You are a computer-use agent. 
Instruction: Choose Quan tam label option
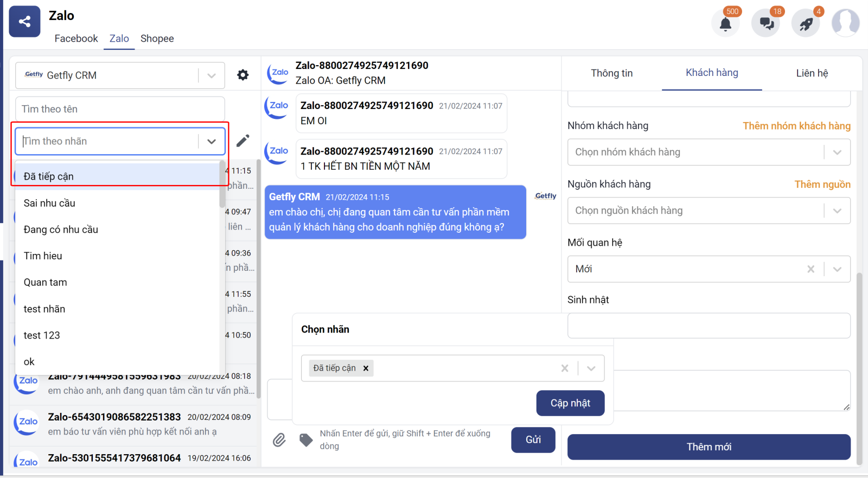point(118,282)
